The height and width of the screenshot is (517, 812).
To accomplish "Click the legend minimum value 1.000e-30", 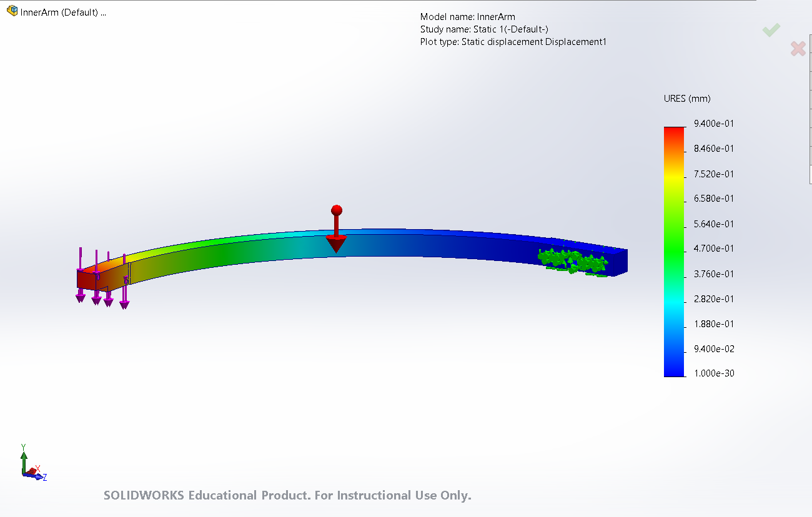I will [713, 373].
